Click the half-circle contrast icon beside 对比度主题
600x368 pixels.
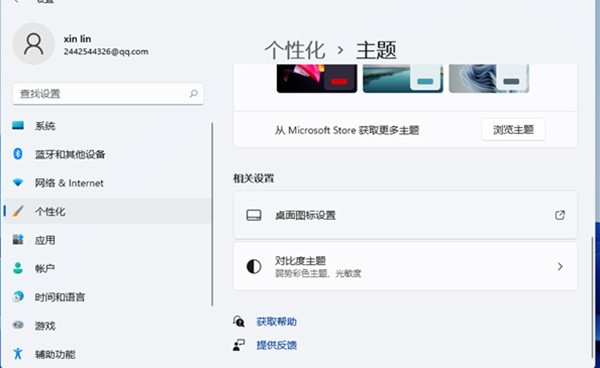[x=254, y=266]
